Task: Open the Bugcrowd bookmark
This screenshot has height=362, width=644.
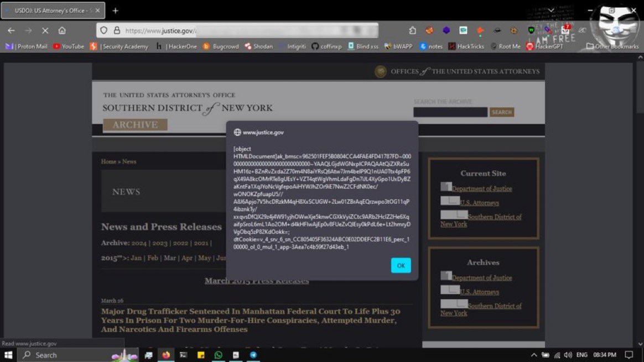Action: click(221, 46)
